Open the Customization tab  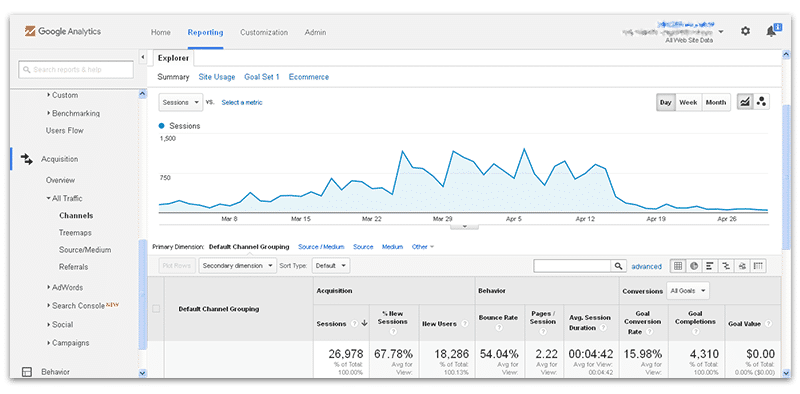[x=264, y=32]
